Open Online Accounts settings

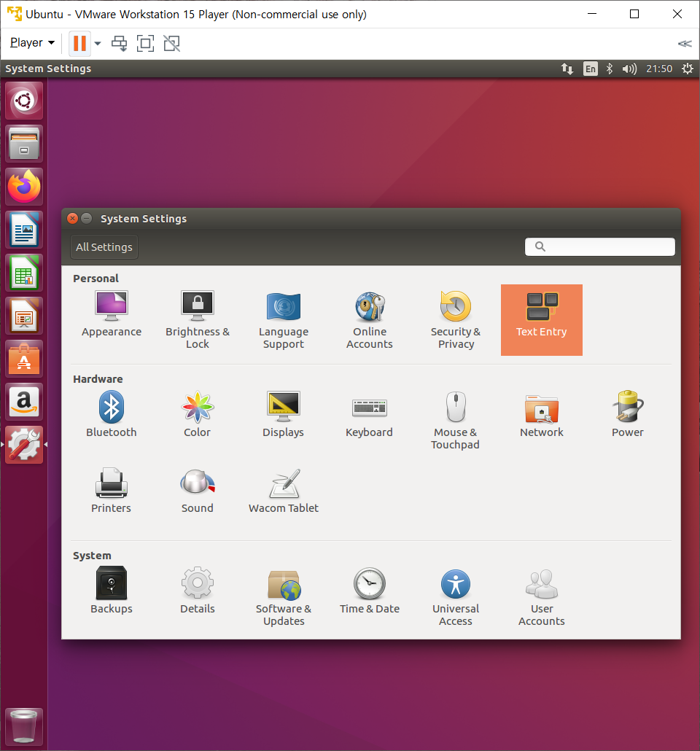click(370, 320)
